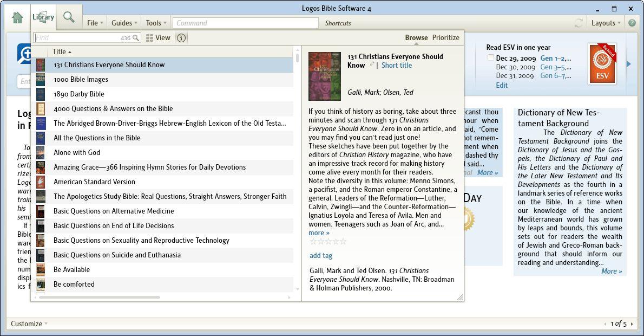Open the Customize dropdown
The height and width of the screenshot is (336, 644).
pos(29,324)
